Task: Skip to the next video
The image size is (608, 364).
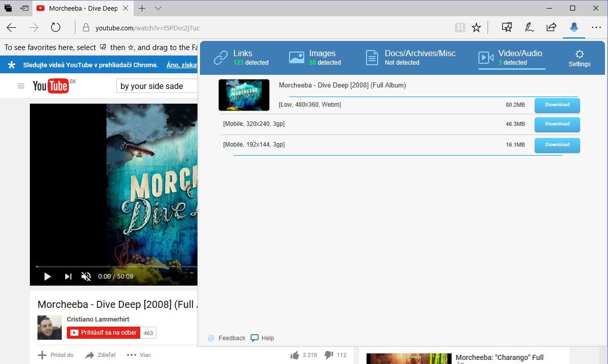Action: (68, 277)
